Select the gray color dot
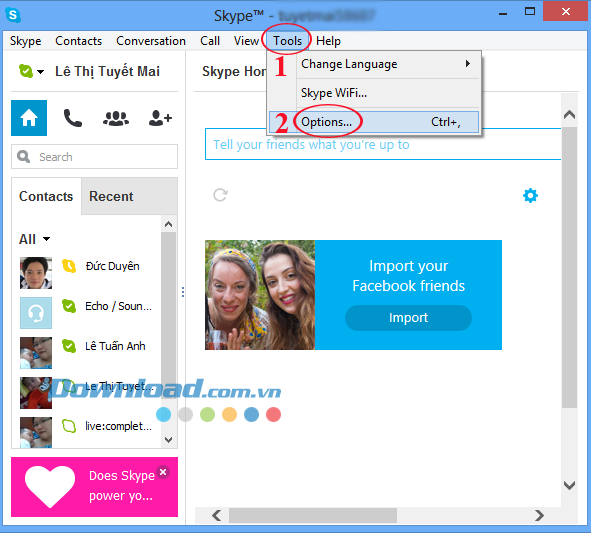The height and width of the screenshot is (533, 591). [x=185, y=415]
